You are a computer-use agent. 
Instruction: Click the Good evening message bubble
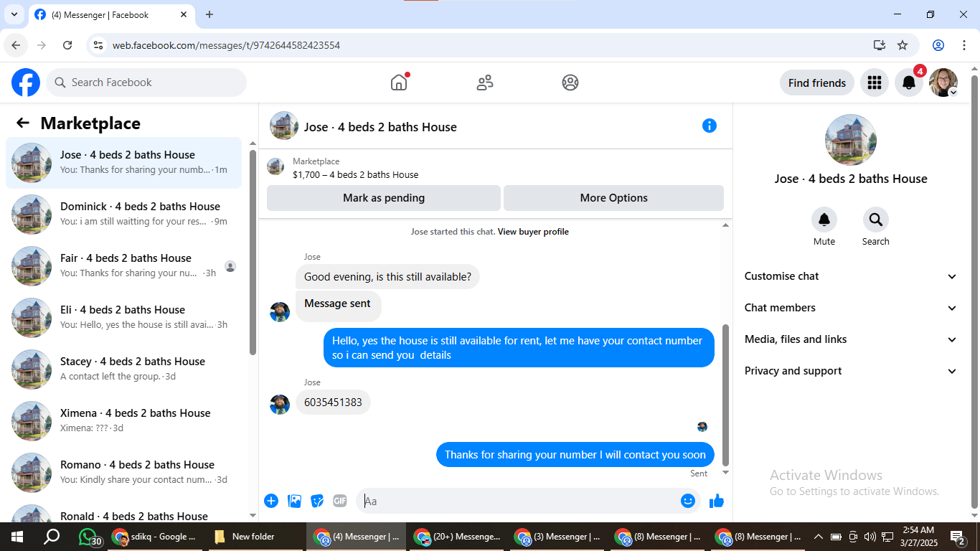click(x=387, y=277)
